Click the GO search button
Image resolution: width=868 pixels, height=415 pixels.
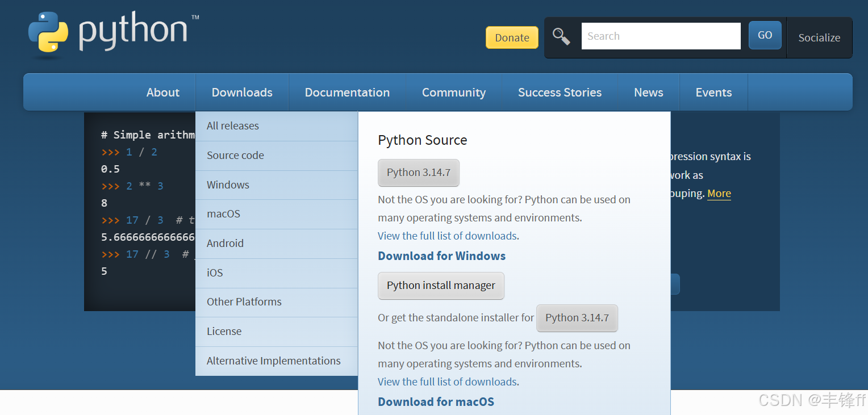[x=765, y=35]
